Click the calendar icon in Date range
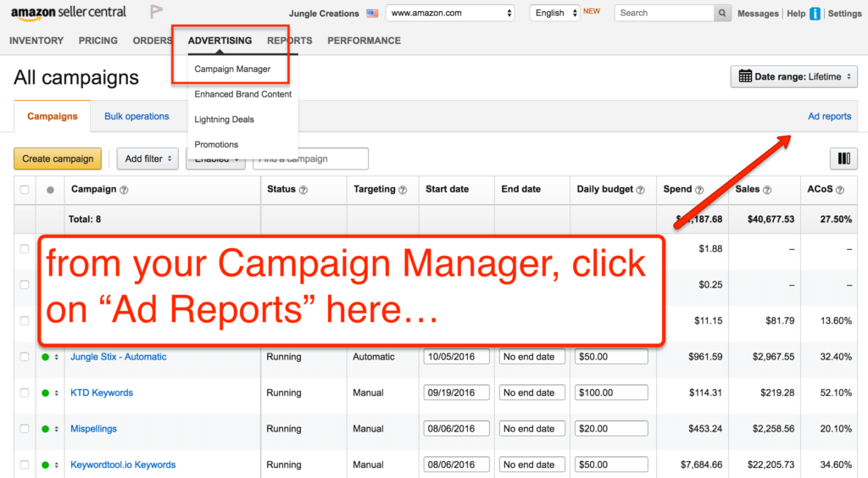The height and width of the screenshot is (478, 868). 745,76
